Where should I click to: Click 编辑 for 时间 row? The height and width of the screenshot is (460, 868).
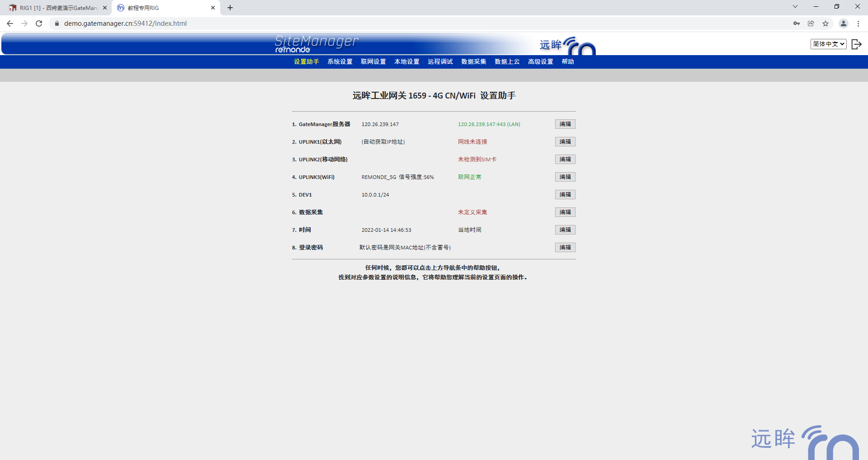coord(565,230)
